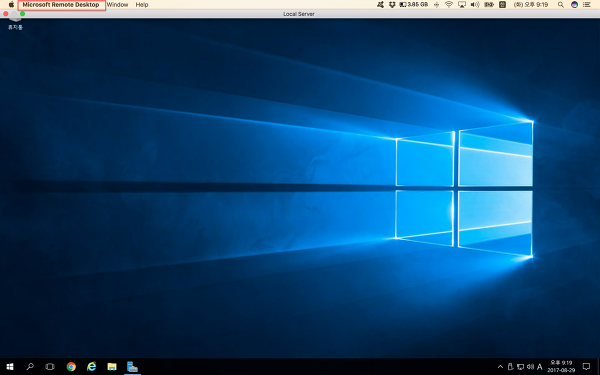Click the 3.85 GB memory status item
This screenshot has height=375, width=600.
pos(414,5)
